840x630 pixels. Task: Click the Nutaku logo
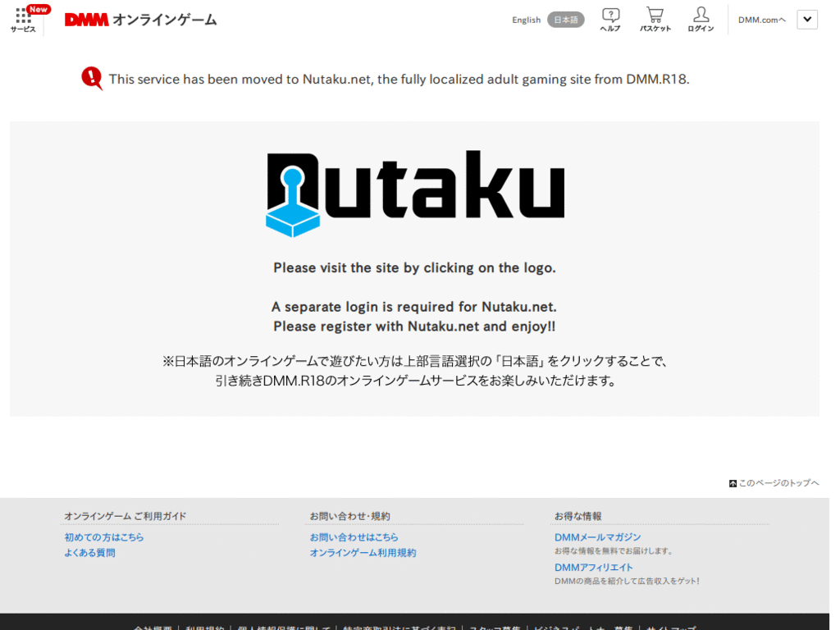(x=415, y=194)
